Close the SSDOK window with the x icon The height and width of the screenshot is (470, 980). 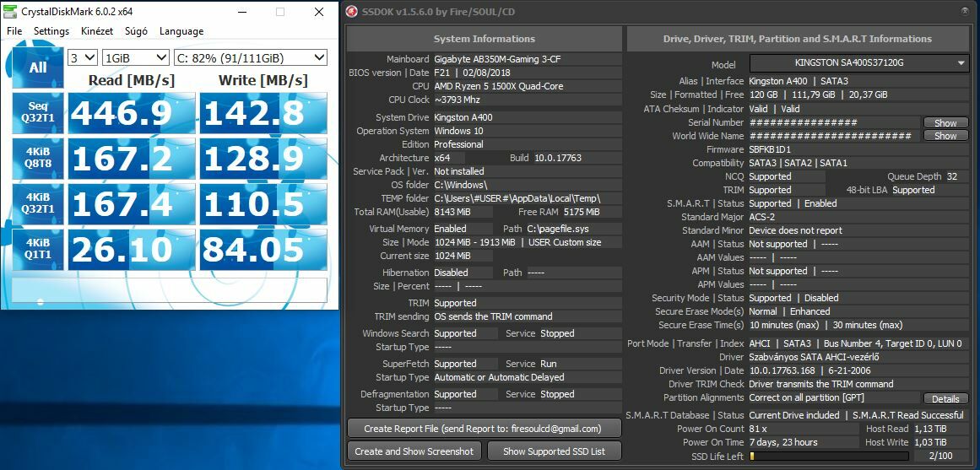966,11
